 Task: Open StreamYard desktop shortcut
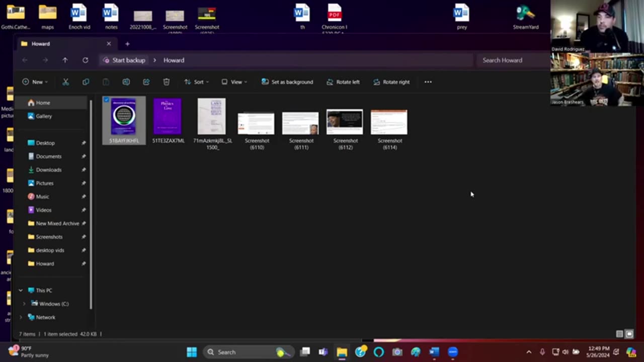(526, 17)
